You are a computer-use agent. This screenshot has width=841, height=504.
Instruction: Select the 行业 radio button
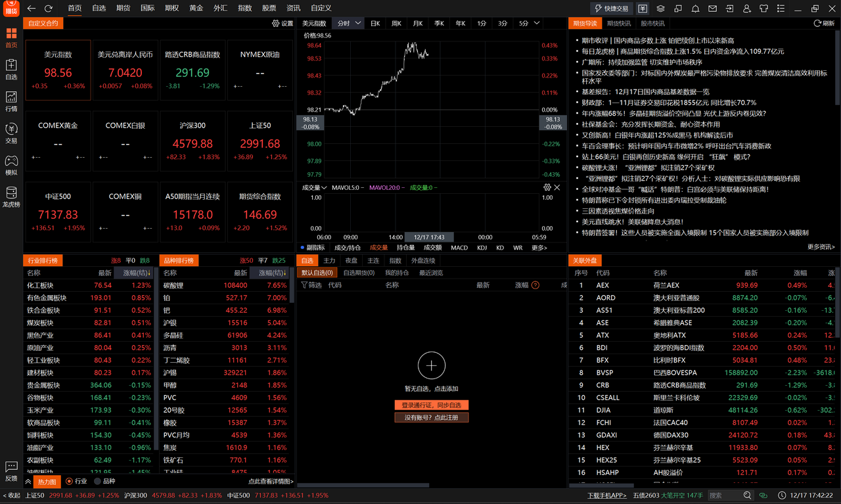pyautogui.click(x=70, y=482)
